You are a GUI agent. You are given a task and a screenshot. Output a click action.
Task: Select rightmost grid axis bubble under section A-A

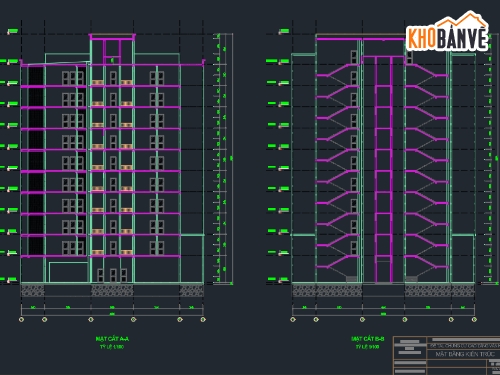pos(203,319)
